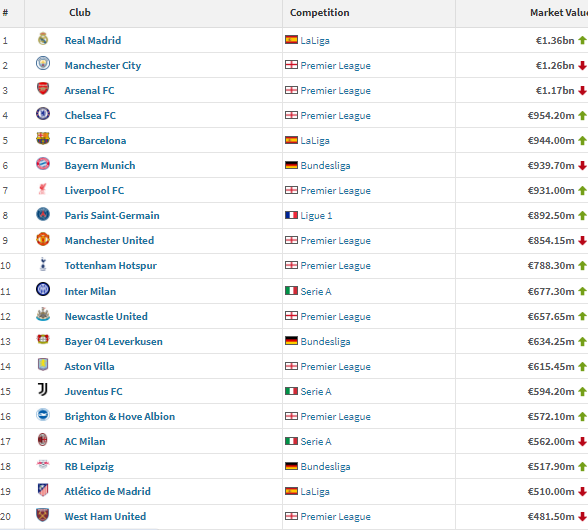Click the Spain flag beside Atlético's LaLiga

click(x=291, y=491)
